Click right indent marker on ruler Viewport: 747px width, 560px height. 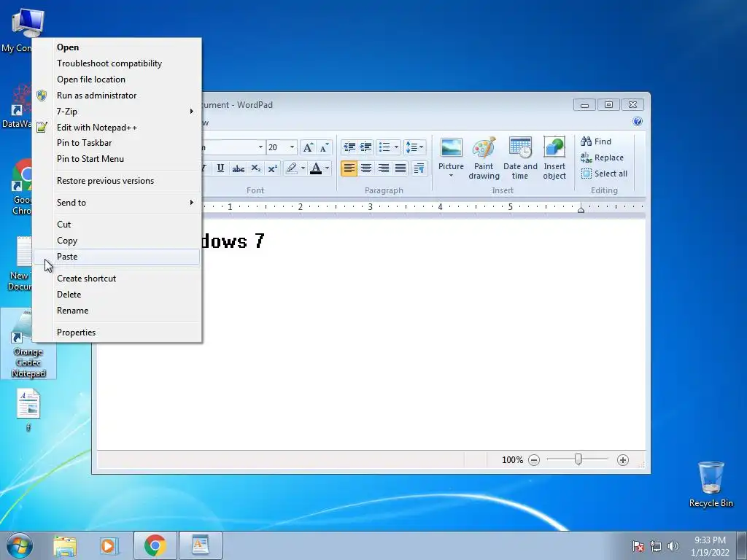tap(581, 209)
